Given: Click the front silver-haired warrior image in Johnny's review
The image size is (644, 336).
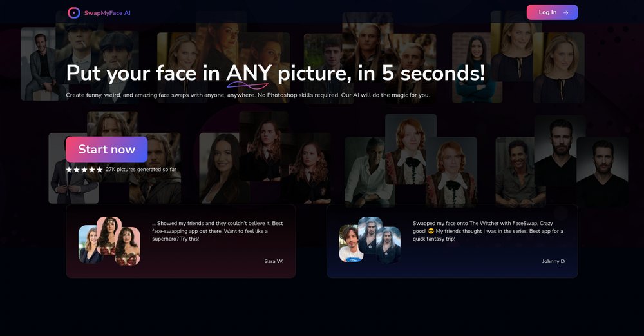Looking at the screenshot, I should (388, 245).
